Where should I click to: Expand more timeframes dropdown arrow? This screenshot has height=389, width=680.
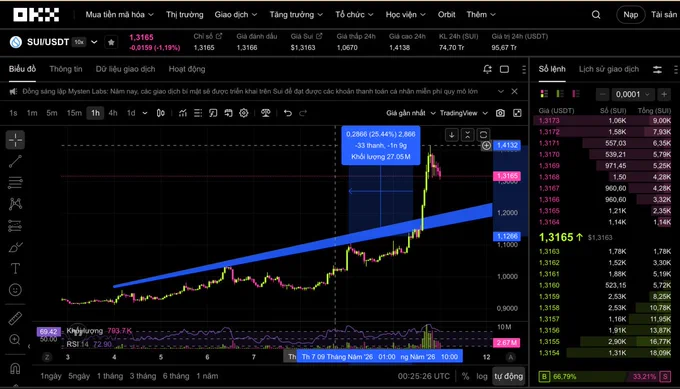pyautogui.click(x=145, y=113)
